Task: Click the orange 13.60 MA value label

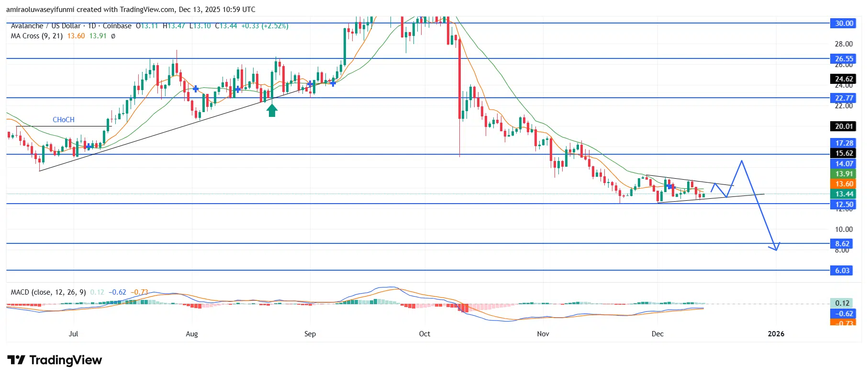Action: tap(844, 183)
